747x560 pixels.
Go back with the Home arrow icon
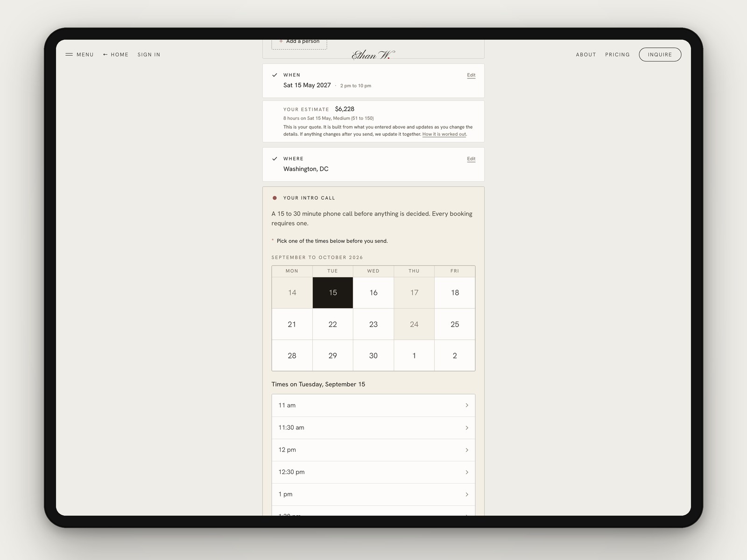(x=106, y=55)
